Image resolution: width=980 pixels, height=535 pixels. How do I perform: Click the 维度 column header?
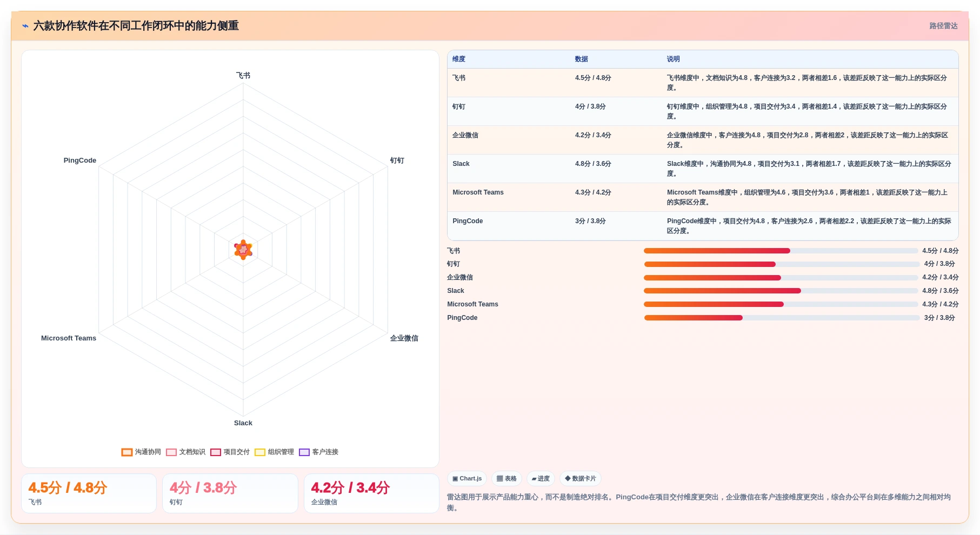459,59
